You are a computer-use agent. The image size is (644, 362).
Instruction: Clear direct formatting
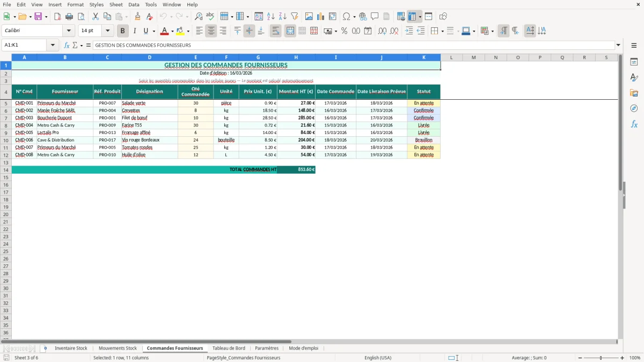[x=149, y=17]
